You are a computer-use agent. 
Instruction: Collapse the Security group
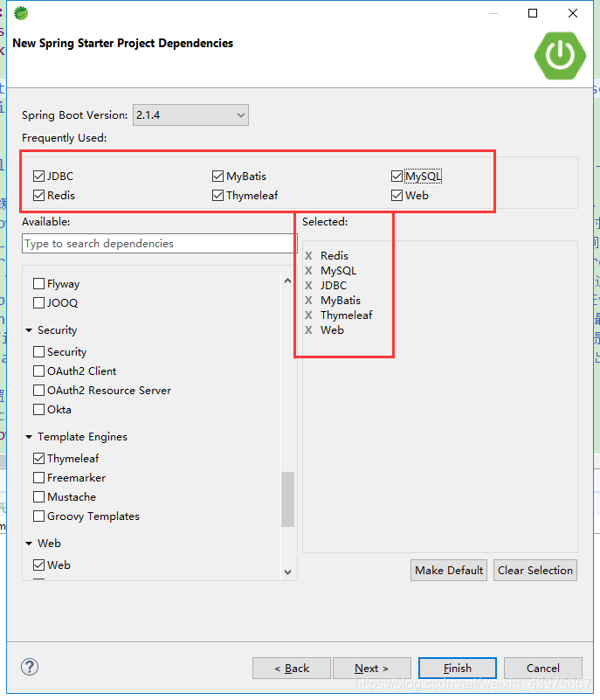[29, 330]
